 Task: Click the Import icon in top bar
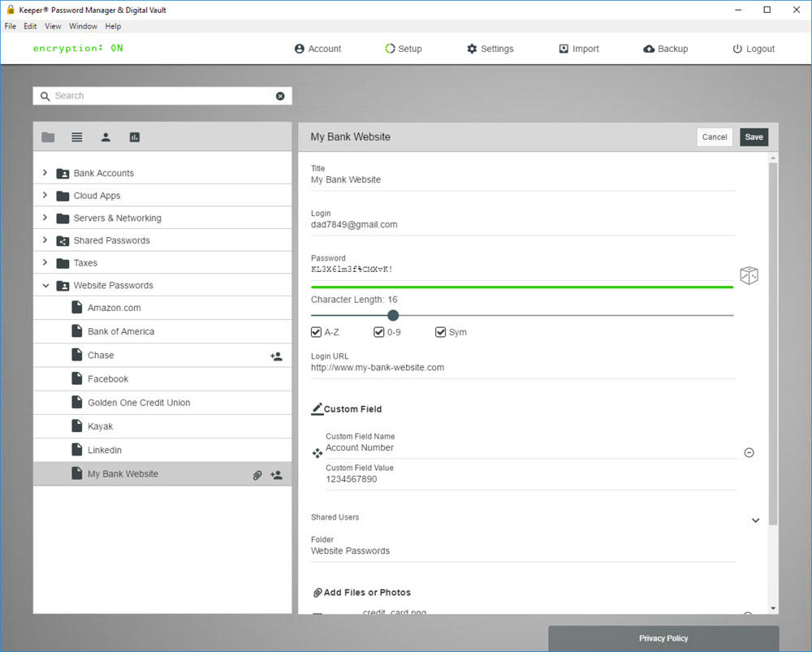click(x=564, y=49)
